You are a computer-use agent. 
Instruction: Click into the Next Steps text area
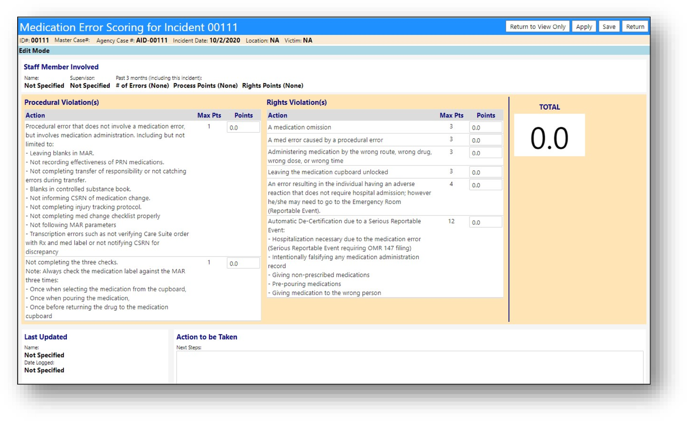click(410, 367)
